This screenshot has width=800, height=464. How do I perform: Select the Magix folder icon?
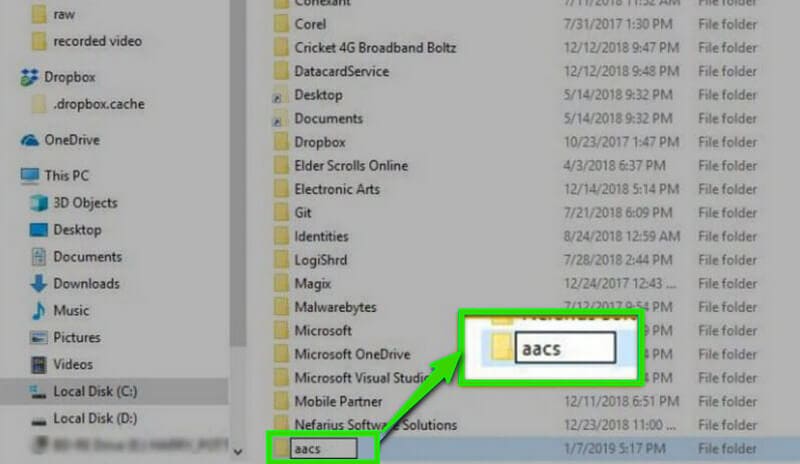pyautogui.click(x=281, y=283)
